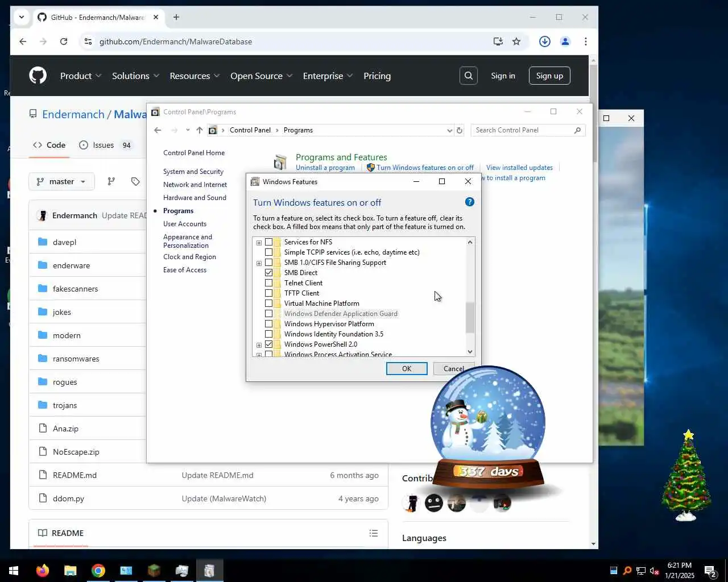Click the Chrome install app icon
Viewport: 728px width, 582px height.
click(498, 41)
